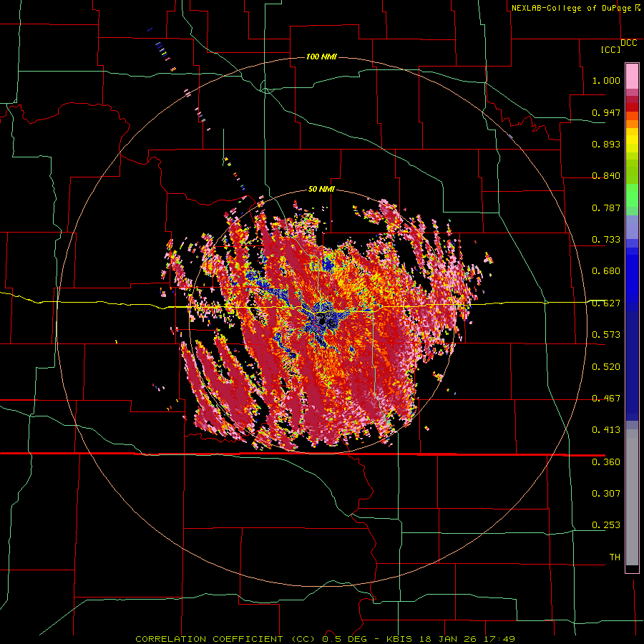The height and width of the screenshot is (644, 644).
Task: Click the 'CORRELATION COEFFICIENT (CC)' caption text
Action: (225, 639)
